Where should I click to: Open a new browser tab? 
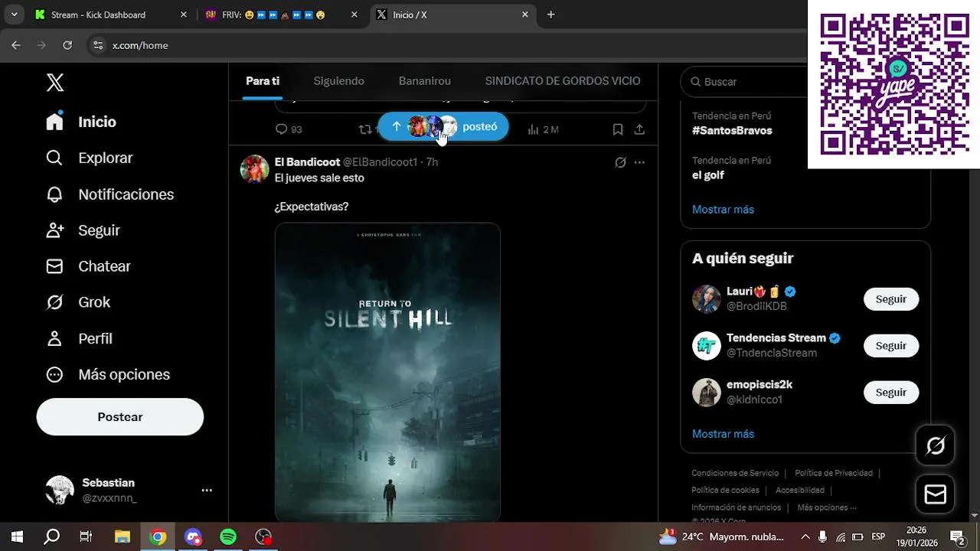pos(550,15)
